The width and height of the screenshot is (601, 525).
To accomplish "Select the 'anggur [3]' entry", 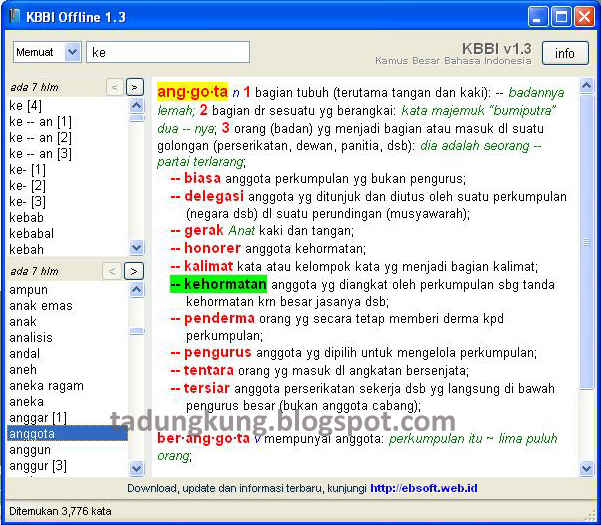I will click(x=38, y=466).
